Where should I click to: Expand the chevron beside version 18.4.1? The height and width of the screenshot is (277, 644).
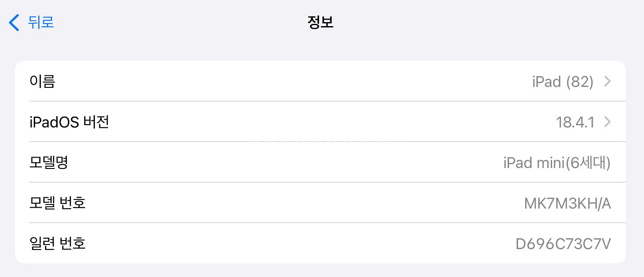tap(608, 122)
